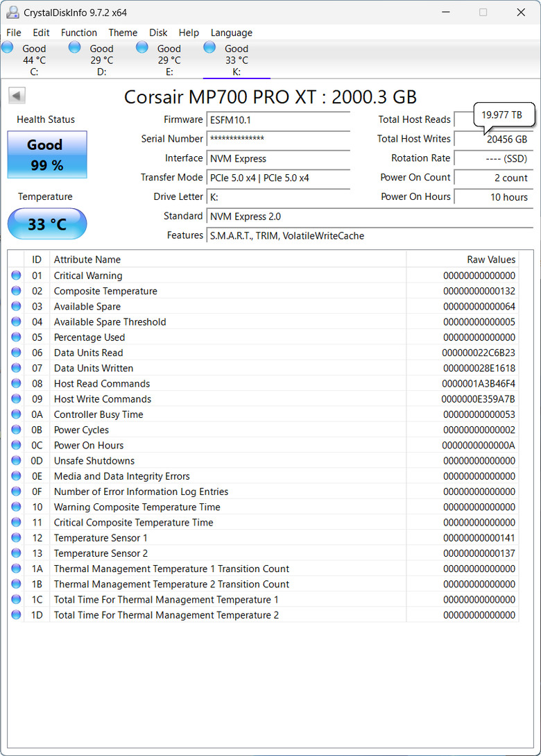Screen dimensions: 541x756
Task: Click raw value 000000022C6B23
Action: [x=479, y=353]
